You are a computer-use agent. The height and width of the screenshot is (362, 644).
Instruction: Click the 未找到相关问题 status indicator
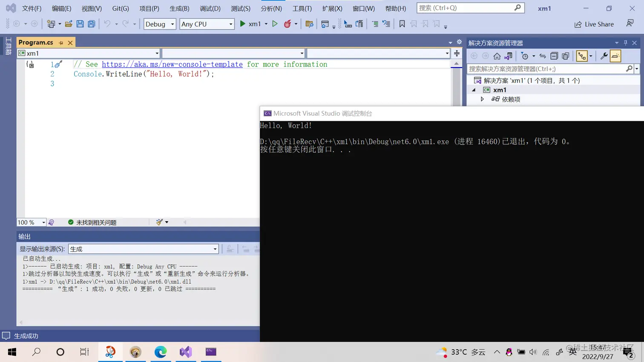[92, 222]
